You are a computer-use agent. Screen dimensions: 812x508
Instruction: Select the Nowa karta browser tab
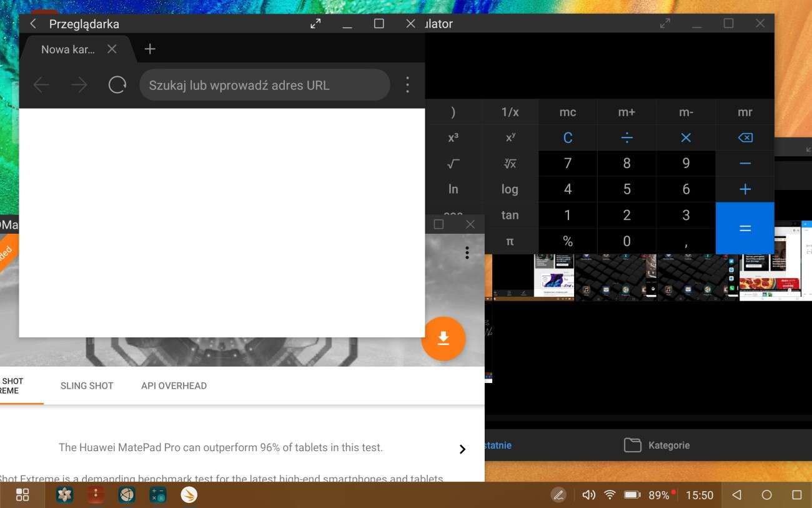tap(67, 49)
